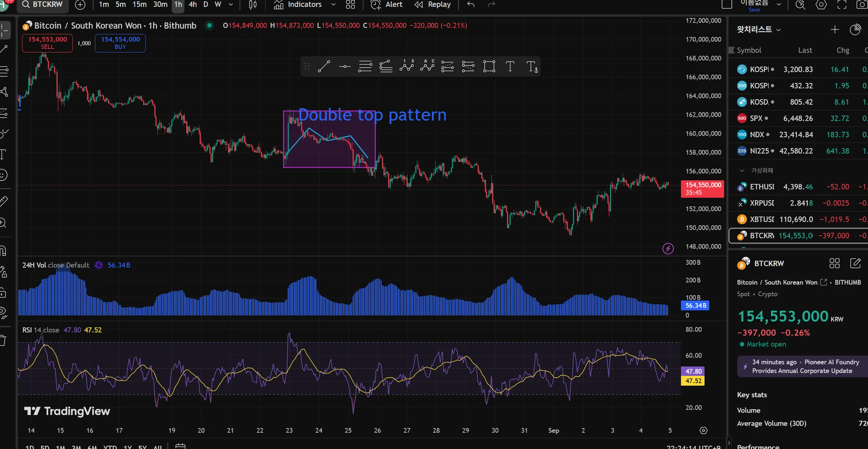Open chart settings hexagon icon

(x=821, y=5)
